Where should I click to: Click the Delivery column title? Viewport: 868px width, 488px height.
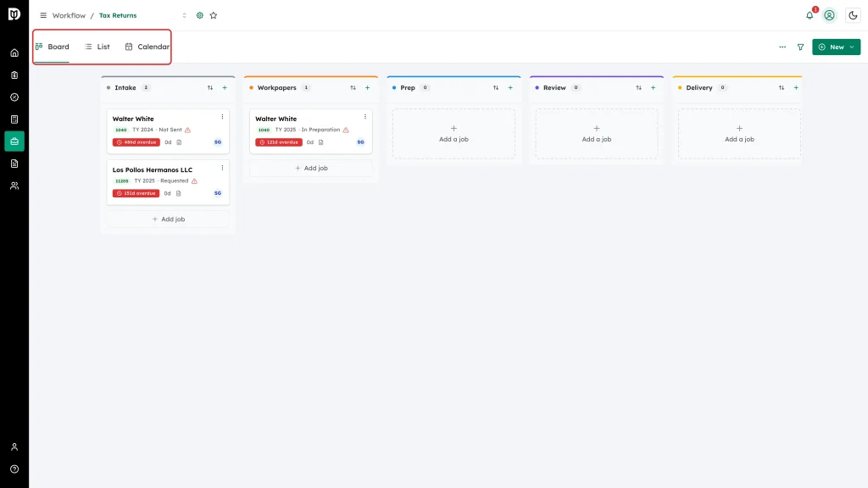coord(699,87)
